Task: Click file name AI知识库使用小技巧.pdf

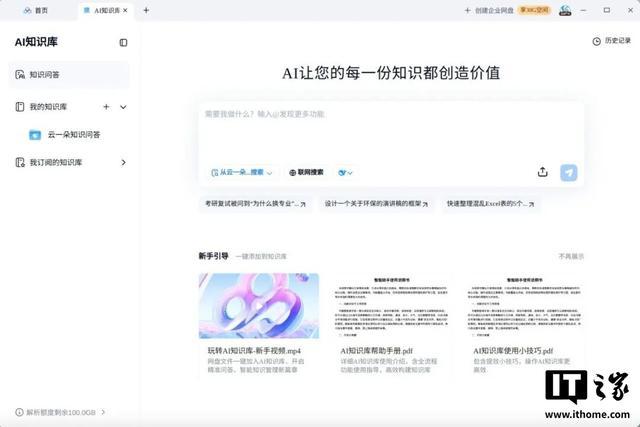Action: [x=513, y=351]
